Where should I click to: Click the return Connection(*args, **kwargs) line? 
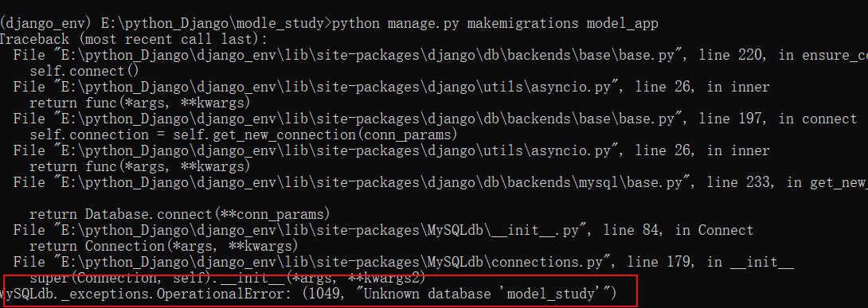164,245
